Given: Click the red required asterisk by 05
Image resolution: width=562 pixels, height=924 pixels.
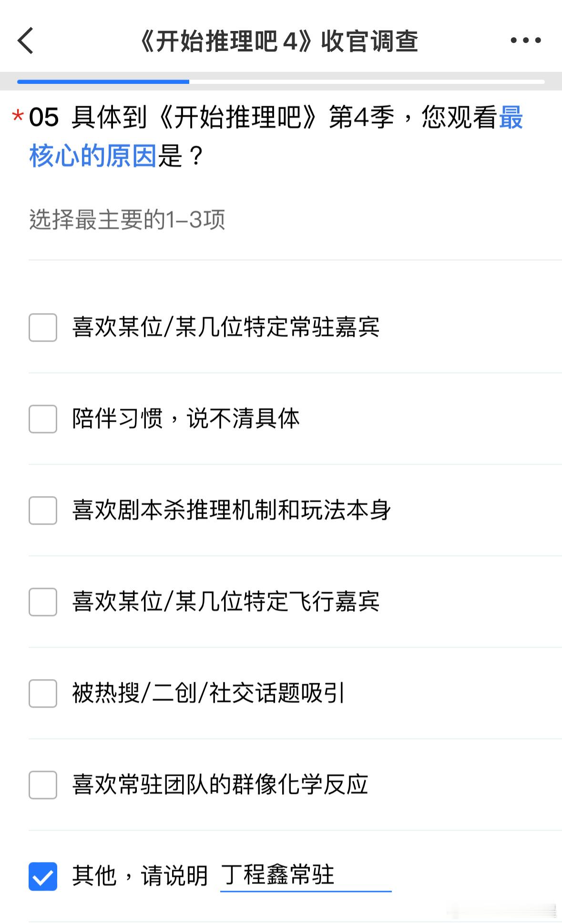Looking at the screenshot, I should (x=18, y=115).
